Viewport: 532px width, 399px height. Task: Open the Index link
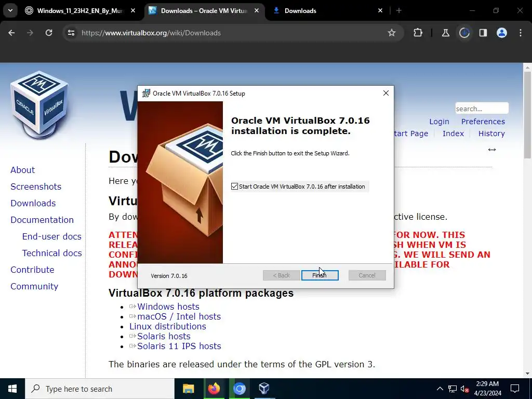[x=453, y=134]
